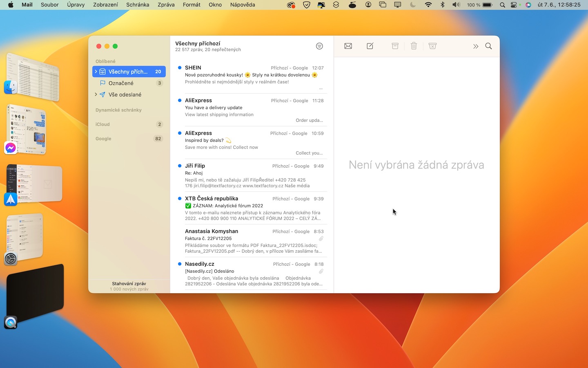Open the Stage Manager menu bar icon
Screen dimensions: 588x368
coord(383,5)
